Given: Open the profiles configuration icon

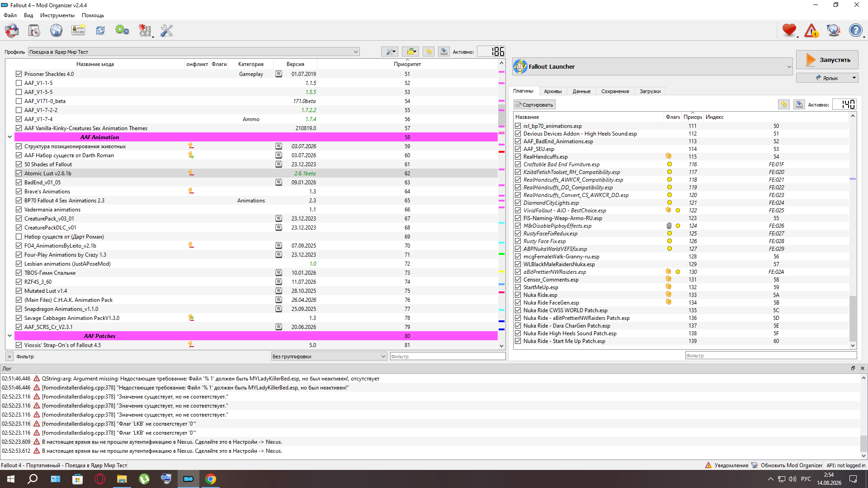Looking at the screenshot, I should point(78,31).
